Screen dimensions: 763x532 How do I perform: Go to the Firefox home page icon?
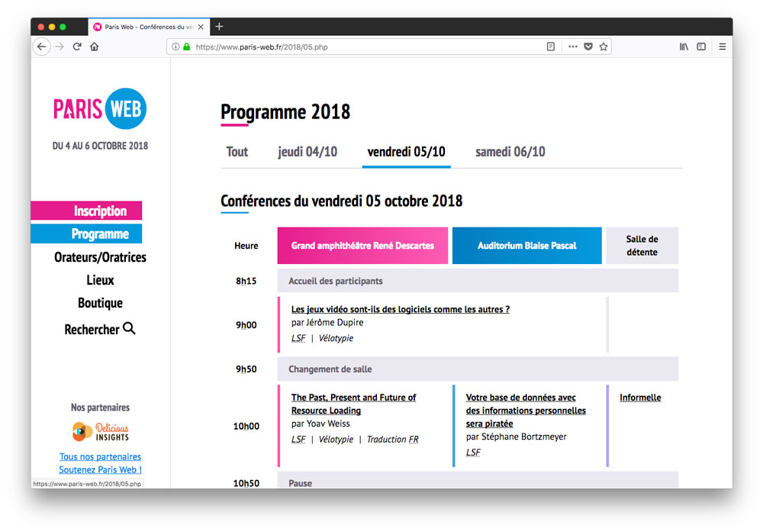[94, 47]
